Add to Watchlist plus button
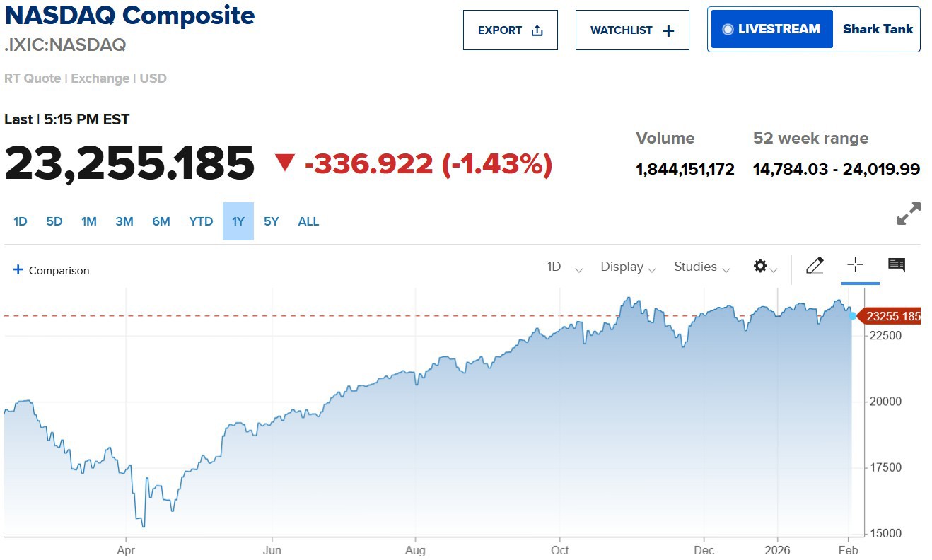932x560 pixels. point(632,30)
